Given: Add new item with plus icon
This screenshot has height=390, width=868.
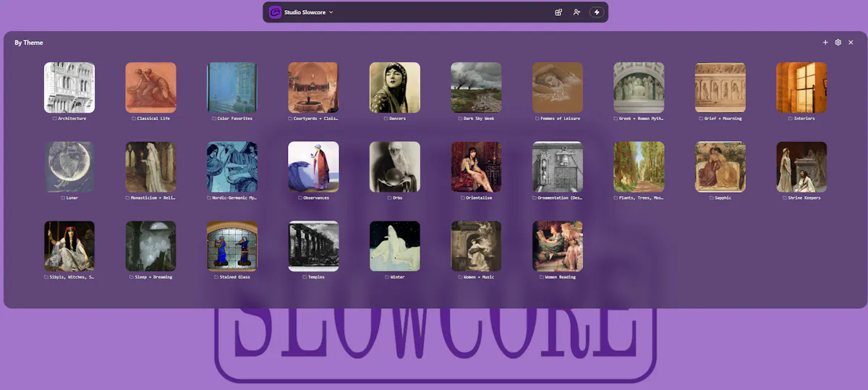Looking at the screenshot, I should point(825,43).
